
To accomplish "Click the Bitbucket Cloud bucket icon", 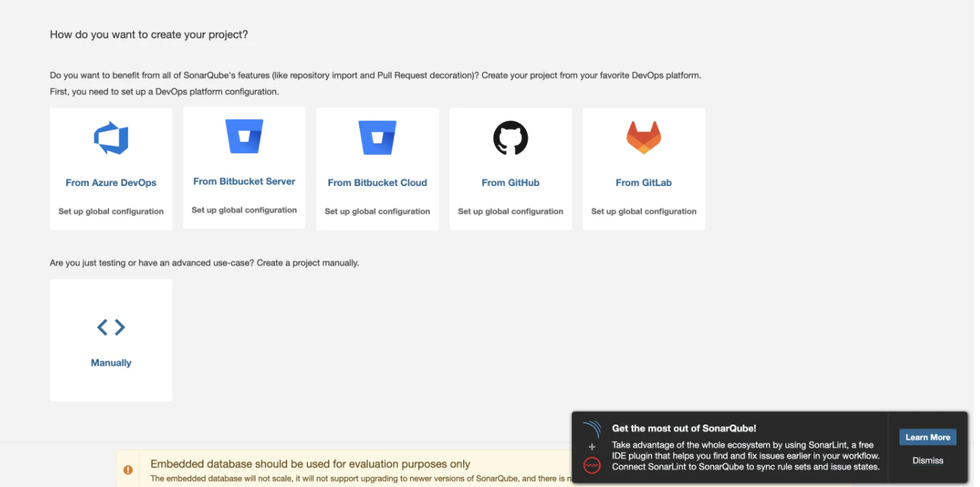I will (x=377, y=138).
